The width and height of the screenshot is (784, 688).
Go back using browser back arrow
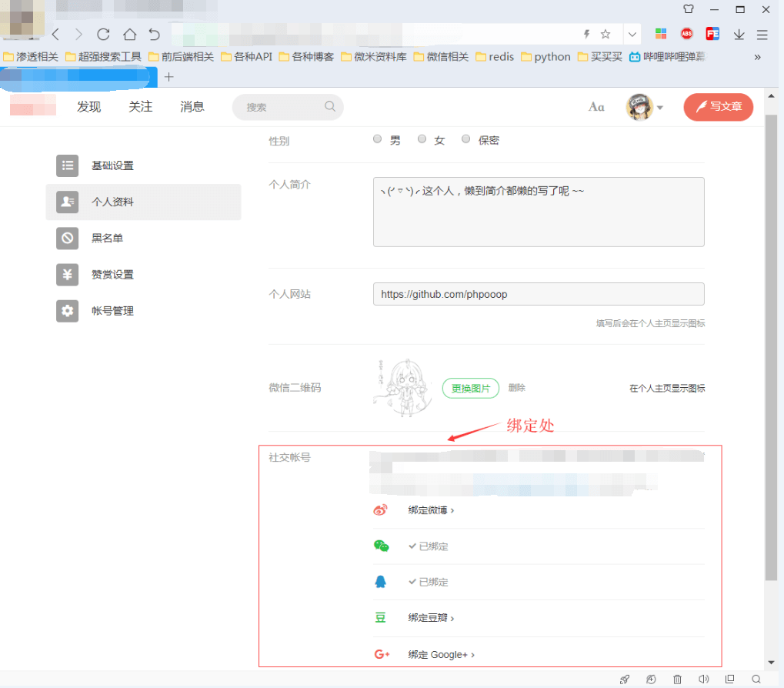pyautogui.click(x=55, y=35)
